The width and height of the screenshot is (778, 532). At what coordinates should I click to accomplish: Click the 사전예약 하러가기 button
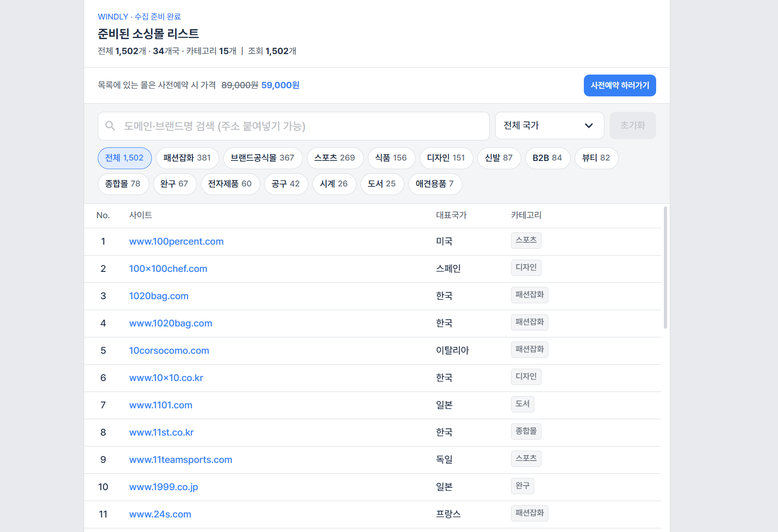click(x=620, y=85)
